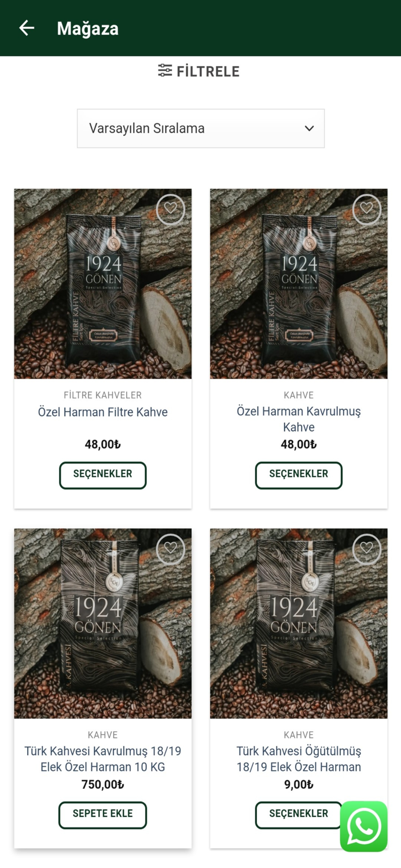This screenshot has width=401, height=868.
Task: Open Türk Kahvesi Kavrulmuş 18/19 Elek title
Action: coord(103,759)
